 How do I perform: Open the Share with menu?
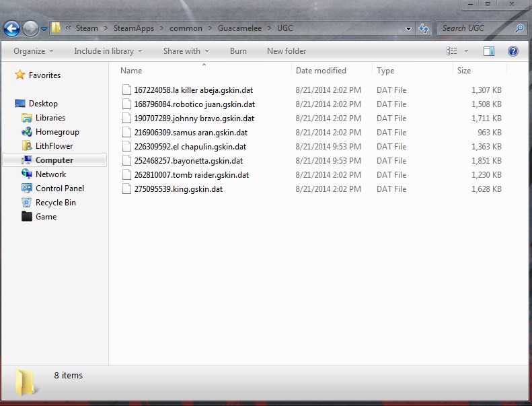pyautogui.click(x=186, y=51)
